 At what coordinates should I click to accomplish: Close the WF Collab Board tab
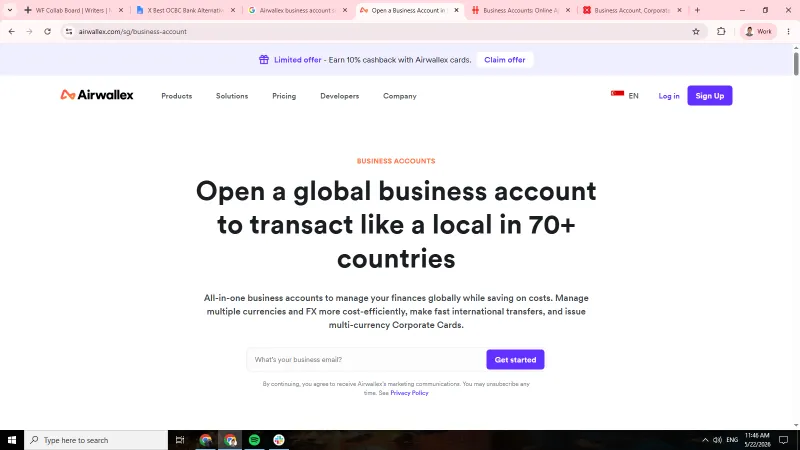pos(121,10)
